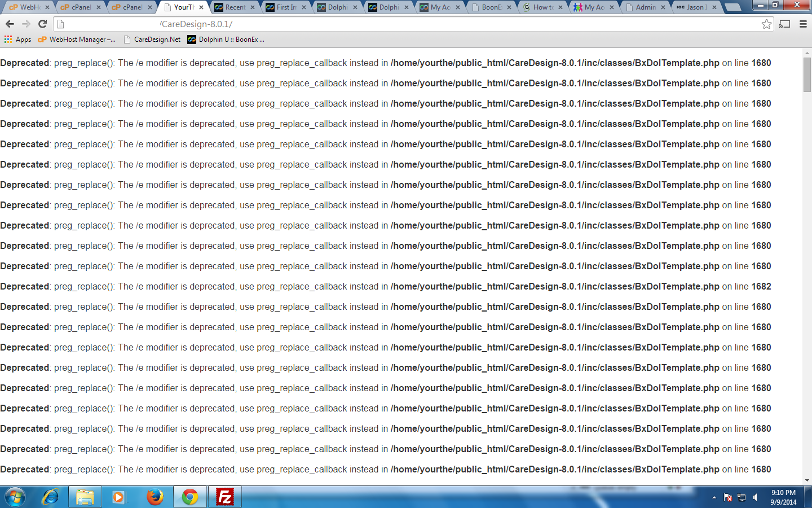Click the Show desktop button on the taskbar
The image size is (812, 508).
809,497
